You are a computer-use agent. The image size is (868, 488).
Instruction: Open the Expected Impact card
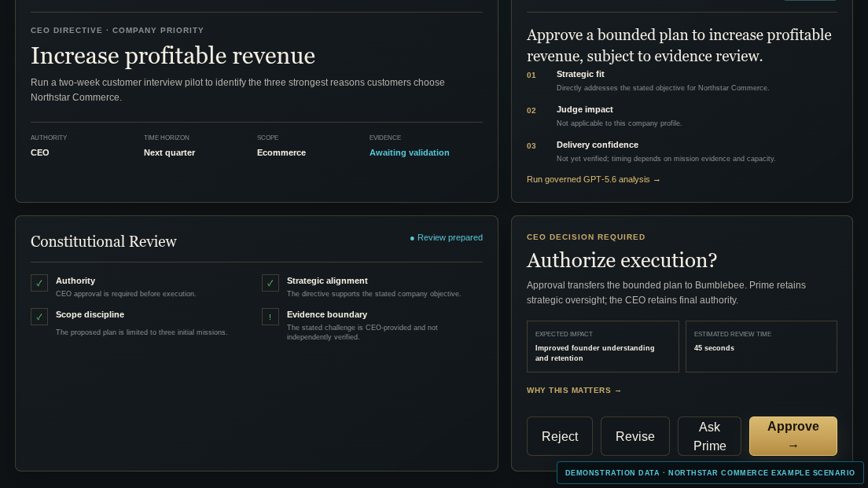603,347
